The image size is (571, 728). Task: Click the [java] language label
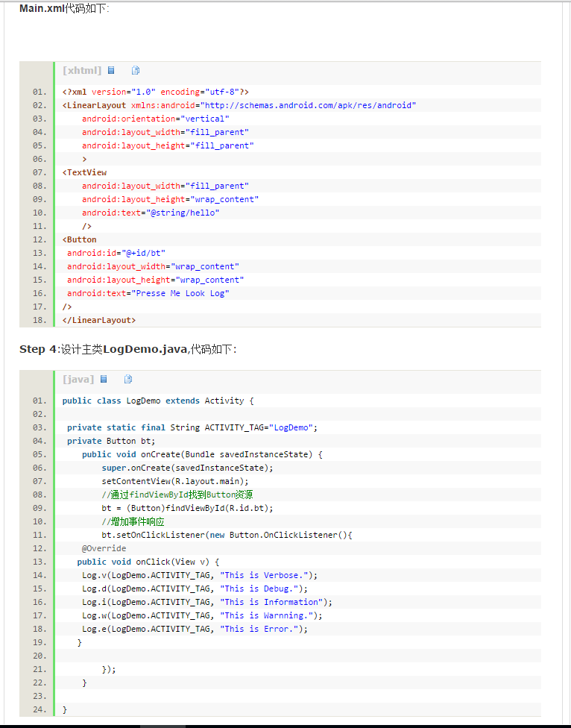(78, 379)
